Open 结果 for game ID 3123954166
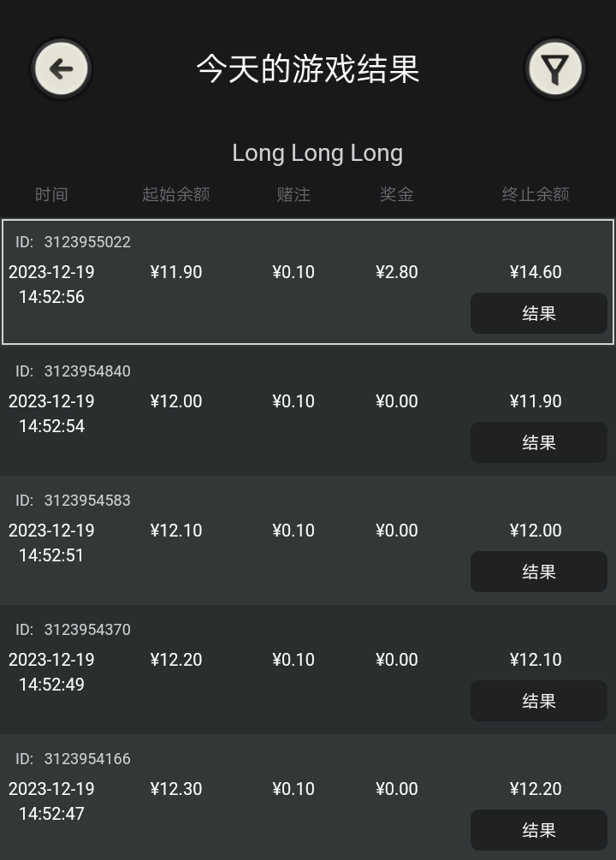616x860 pixels. pos(539,830)
